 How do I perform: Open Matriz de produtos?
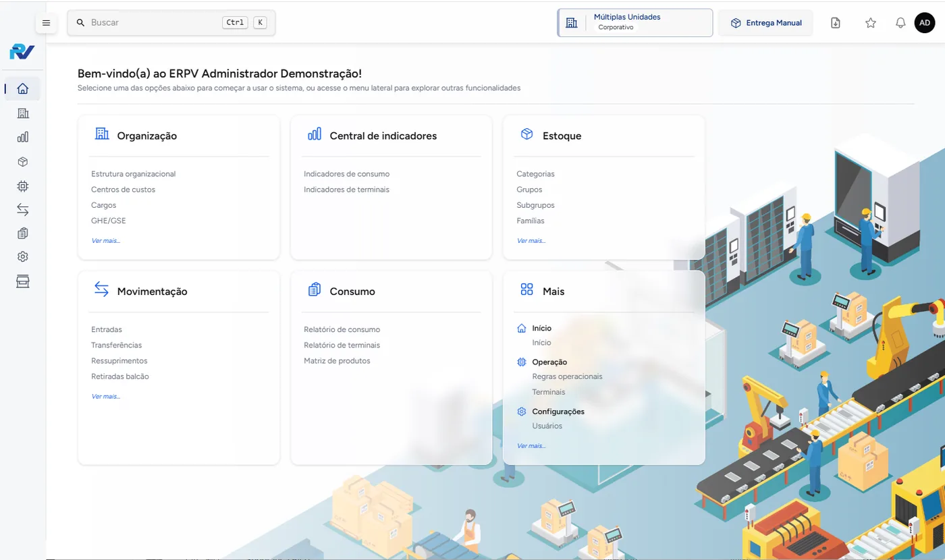tap(337, 361)
